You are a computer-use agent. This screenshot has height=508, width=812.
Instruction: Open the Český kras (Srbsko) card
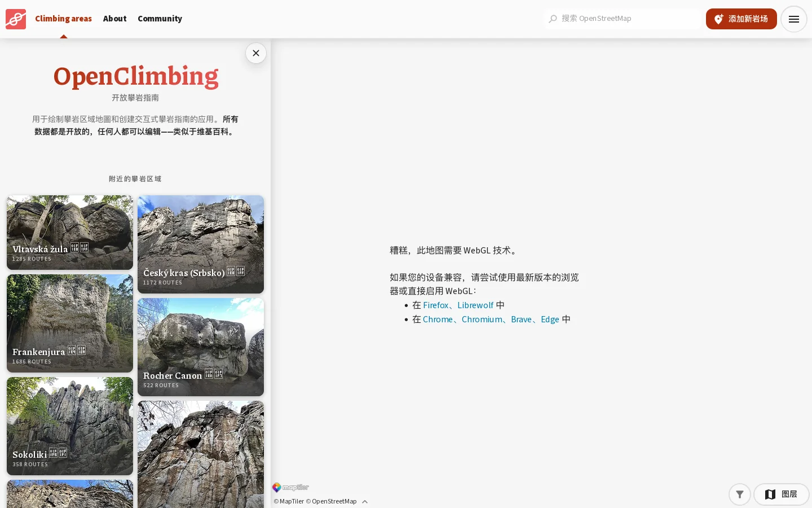click(x=201, y=244)
